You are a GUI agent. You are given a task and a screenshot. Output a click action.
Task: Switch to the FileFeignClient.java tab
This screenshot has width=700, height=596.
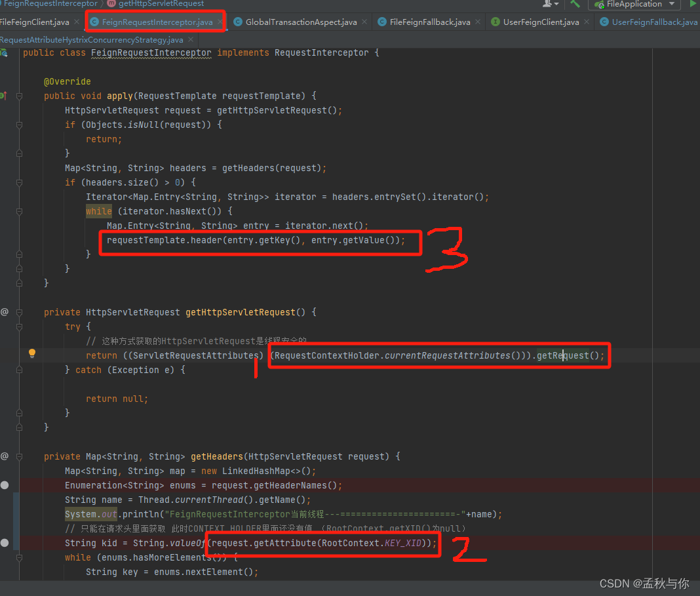tap(34, 22)
